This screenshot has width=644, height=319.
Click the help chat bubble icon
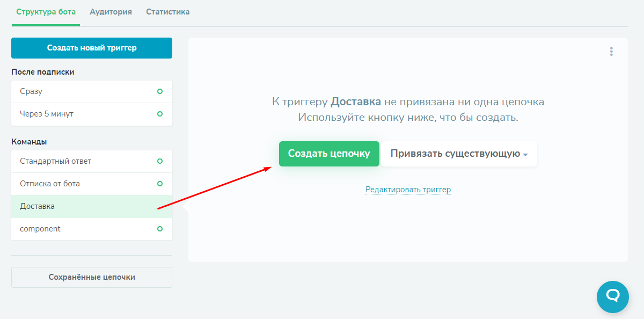tap(612, 296)
